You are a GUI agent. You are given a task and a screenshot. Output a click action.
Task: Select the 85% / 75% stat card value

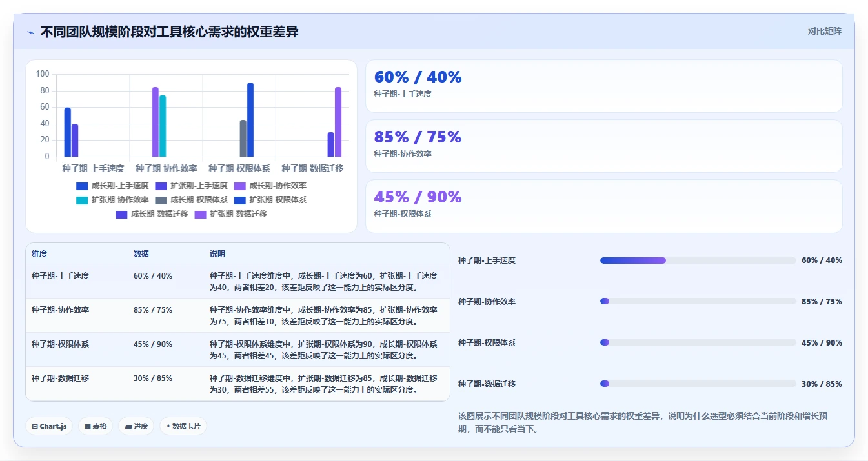418,137
